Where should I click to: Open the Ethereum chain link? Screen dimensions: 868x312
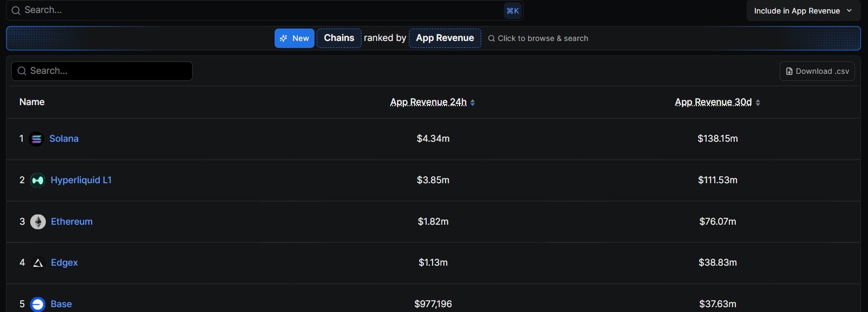tap(72, 221)
